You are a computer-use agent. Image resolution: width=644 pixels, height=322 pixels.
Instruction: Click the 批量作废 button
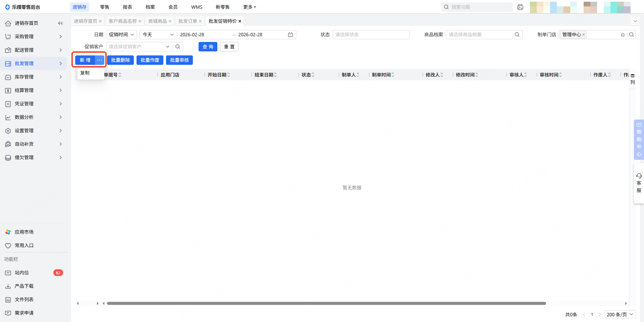click(x=150, y=60)
